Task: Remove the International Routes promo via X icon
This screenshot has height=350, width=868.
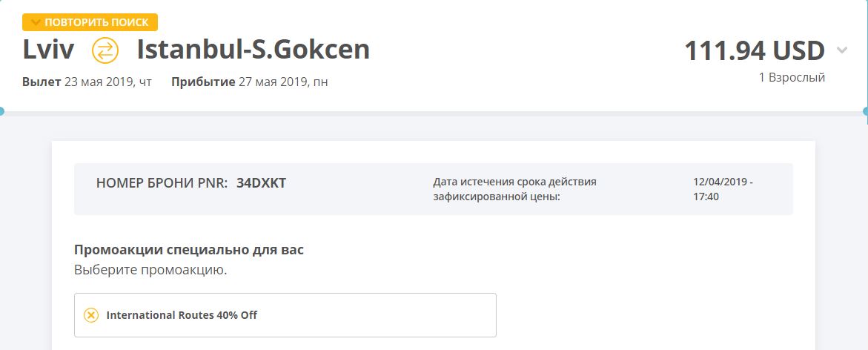Action: tap(90, 315)
